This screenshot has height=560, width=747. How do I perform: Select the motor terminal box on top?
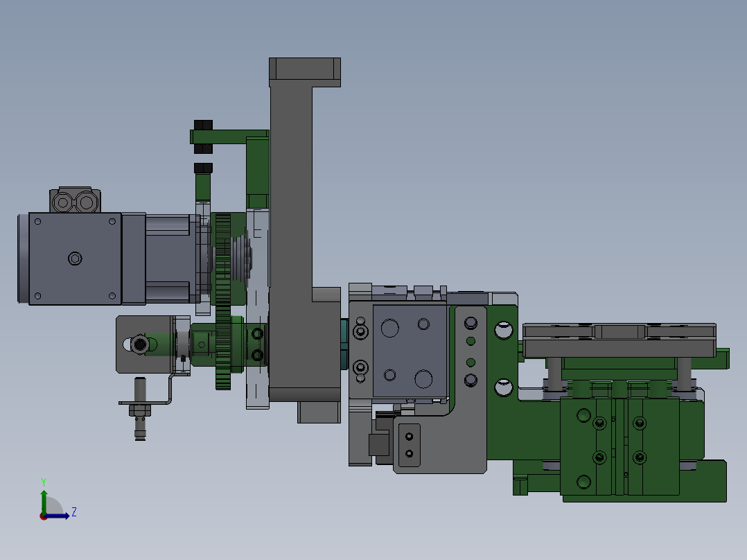tap(76, 200)
